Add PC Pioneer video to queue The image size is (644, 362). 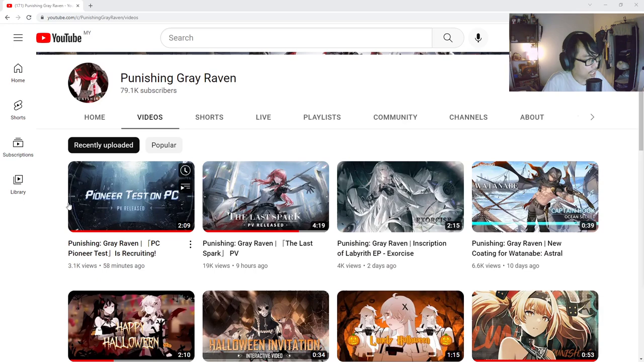[185, 188]
